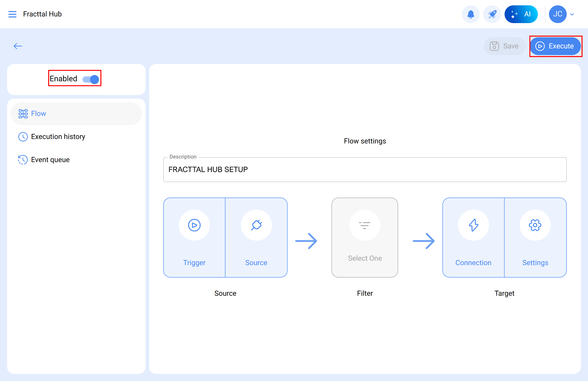Toggle the Enabled switch off

[91, 79]
